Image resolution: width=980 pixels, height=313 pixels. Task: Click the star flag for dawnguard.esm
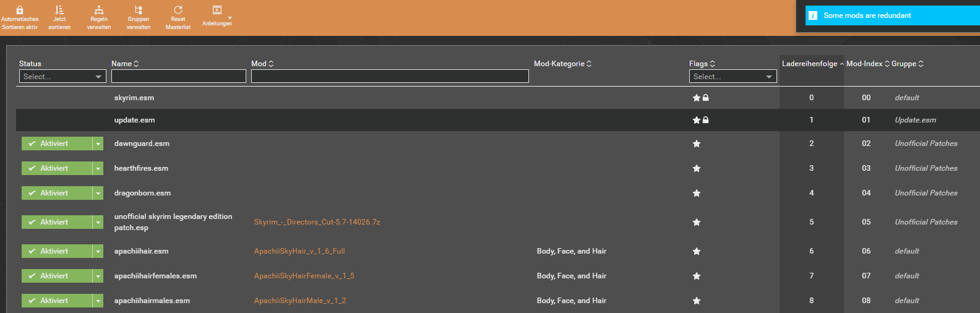pyautogui.click(x=697, y=144)
